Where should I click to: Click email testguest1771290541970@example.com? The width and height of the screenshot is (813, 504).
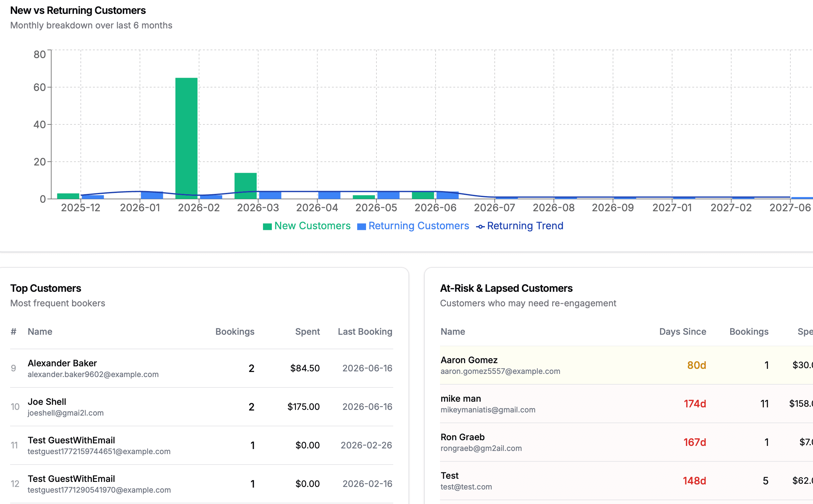point(99,490)
